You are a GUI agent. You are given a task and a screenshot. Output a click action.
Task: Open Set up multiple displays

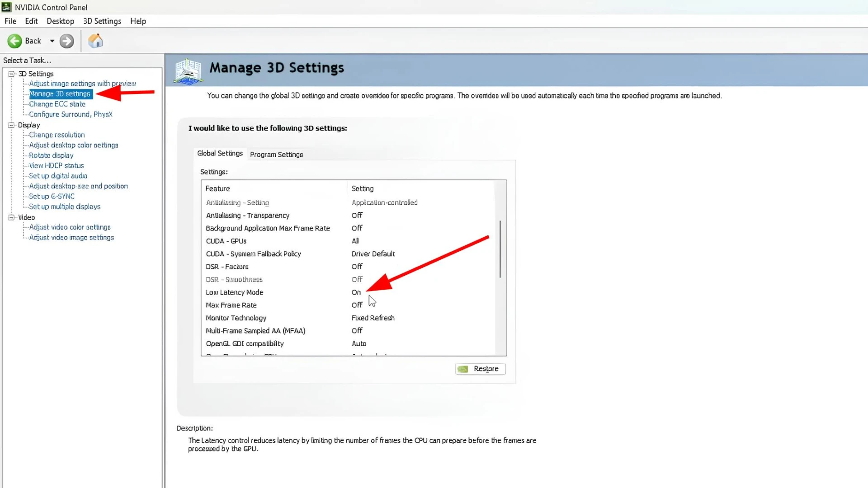[x=64, y=206]
